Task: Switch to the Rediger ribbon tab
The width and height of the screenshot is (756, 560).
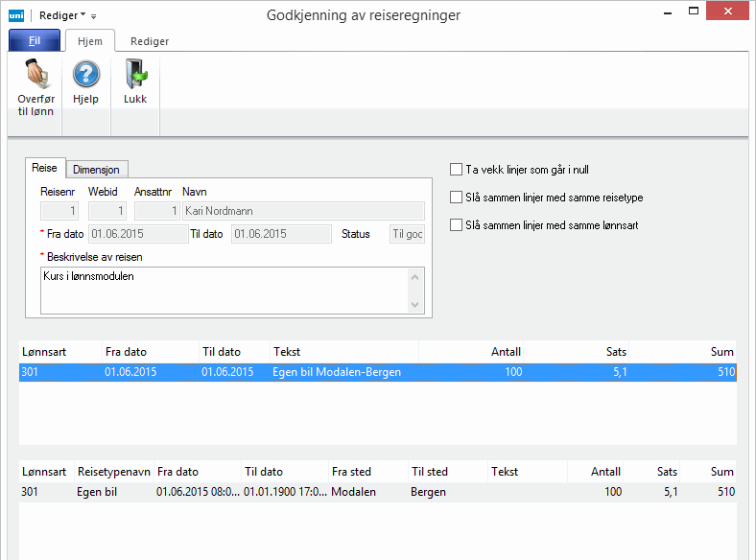Action: [x=149, y=41]
